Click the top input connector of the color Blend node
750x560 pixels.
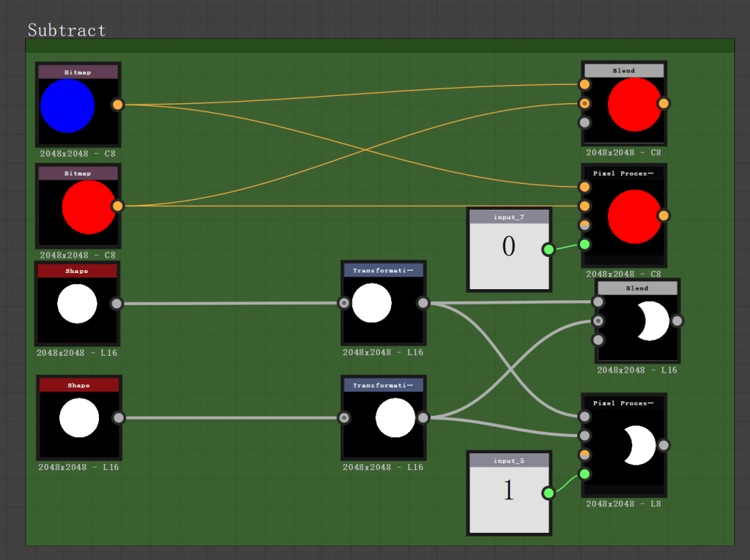tap(584, 85)
